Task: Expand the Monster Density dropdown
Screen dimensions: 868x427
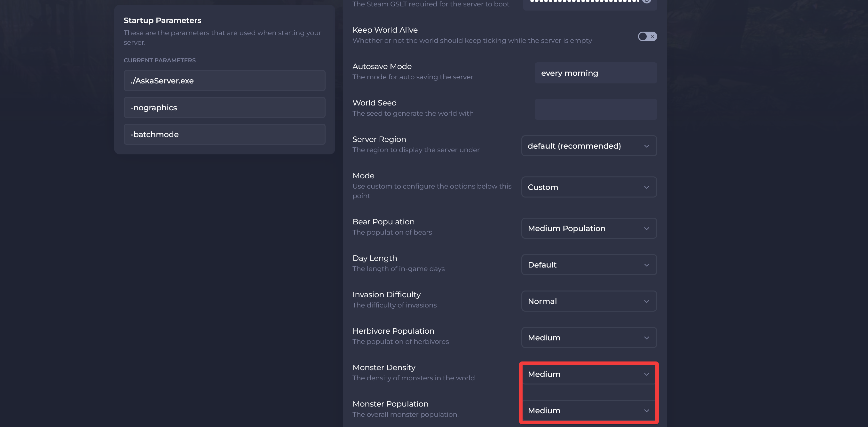Action: [589, 374]
